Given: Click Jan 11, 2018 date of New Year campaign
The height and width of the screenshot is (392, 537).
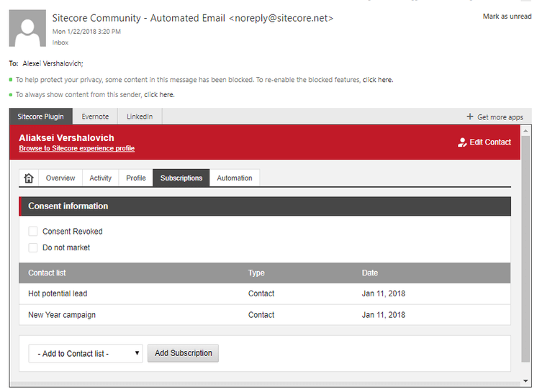Looking at the screenshot, I should 384,315.
